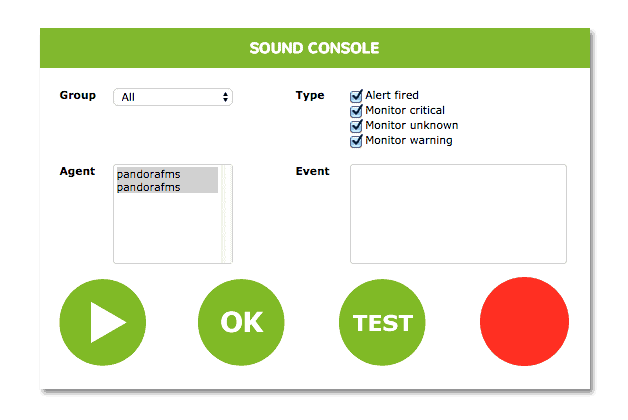Click the SOUND CONSOLE header bar
The height and width of the screenshot is (420, 628).
(315, 48)
